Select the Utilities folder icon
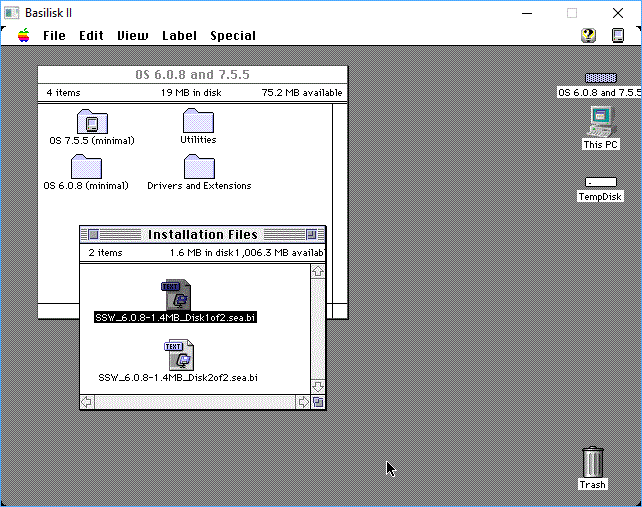 click(198, 120)
